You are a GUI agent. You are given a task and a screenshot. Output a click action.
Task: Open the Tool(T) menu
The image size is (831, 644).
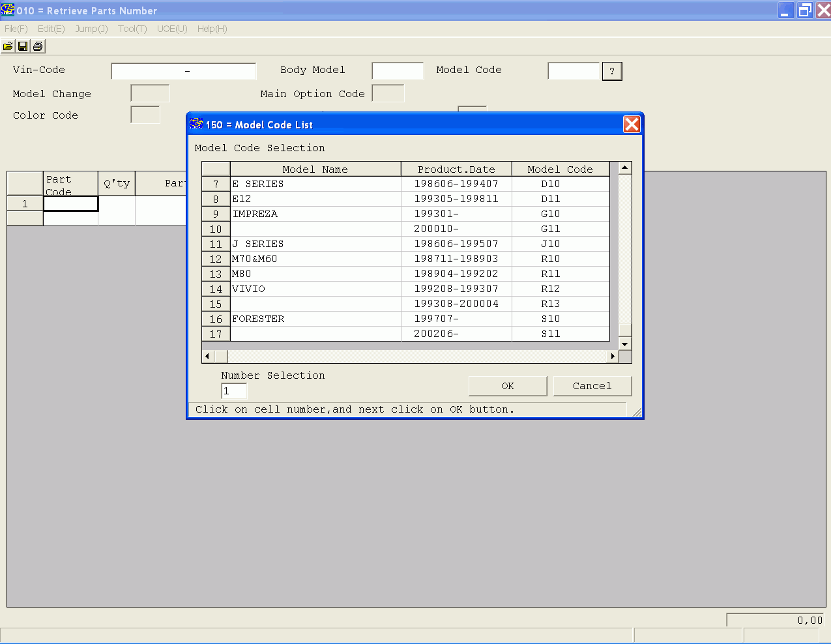point(132,29)
